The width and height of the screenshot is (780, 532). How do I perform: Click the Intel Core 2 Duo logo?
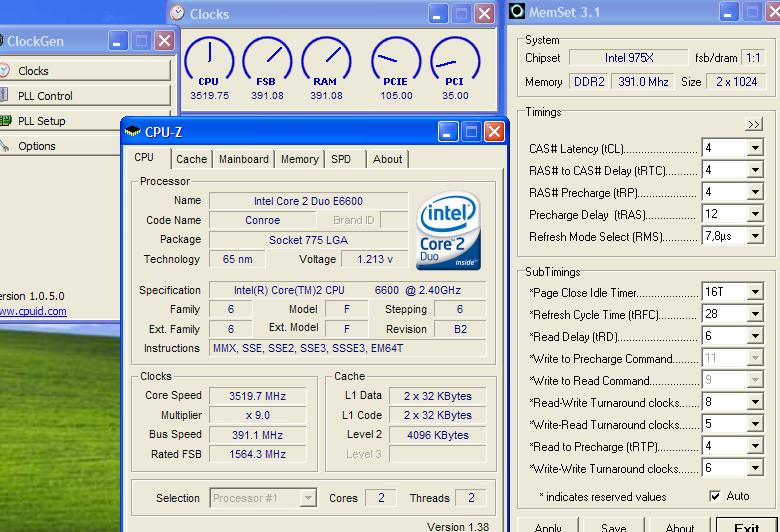pyautogui.click(x=448, y=231)
